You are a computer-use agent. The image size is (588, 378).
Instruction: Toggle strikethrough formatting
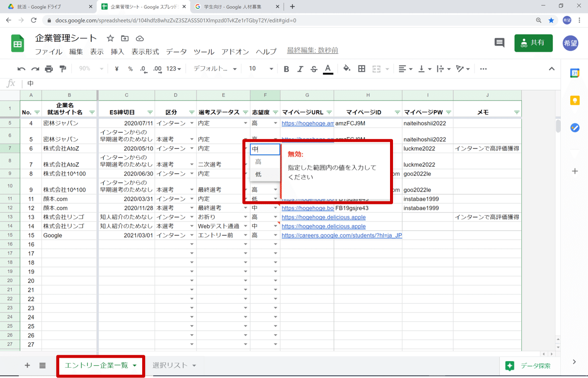tap(314, 69)
